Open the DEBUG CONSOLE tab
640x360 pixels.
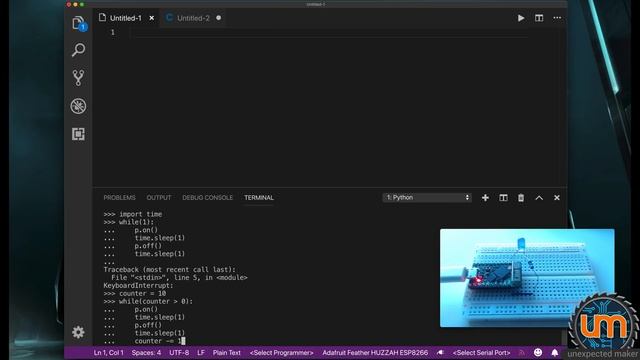click(207, 198)
